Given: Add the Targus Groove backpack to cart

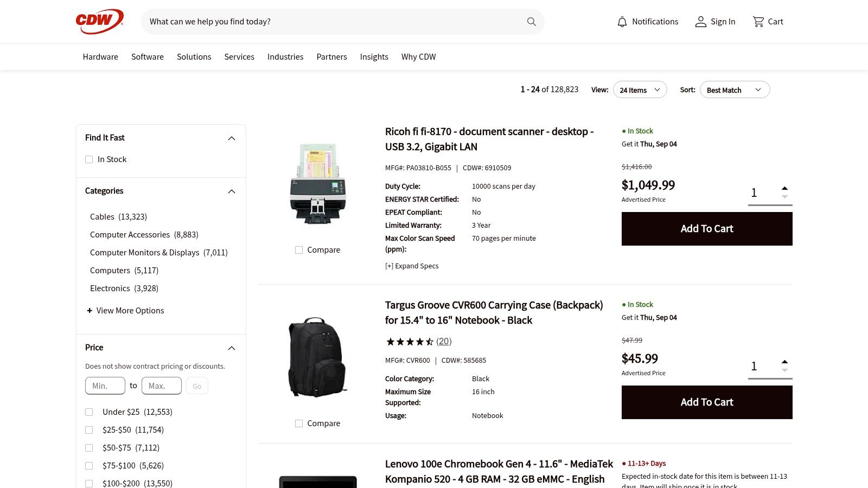Looking at the screenshot, I should (706, 402).
